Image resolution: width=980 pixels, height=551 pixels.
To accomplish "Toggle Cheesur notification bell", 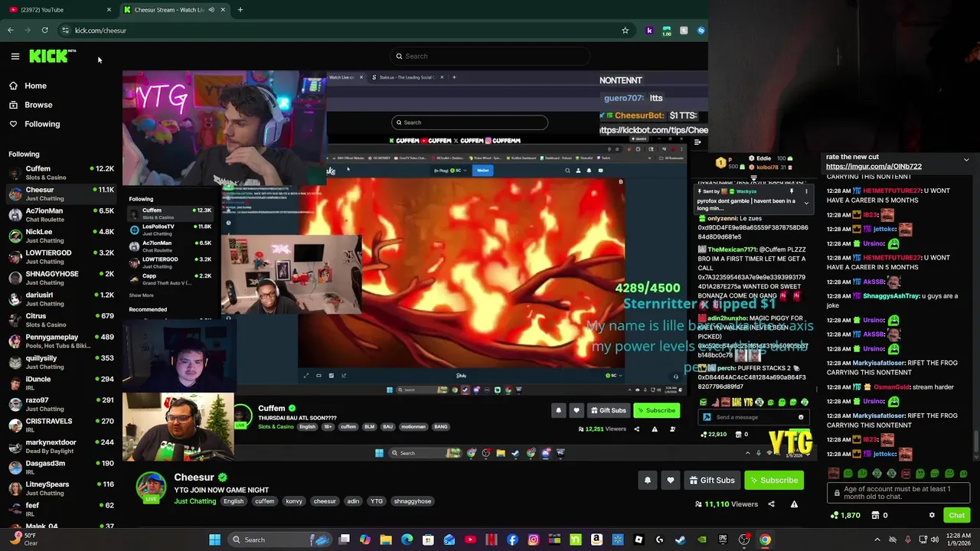I will [648, 481].
